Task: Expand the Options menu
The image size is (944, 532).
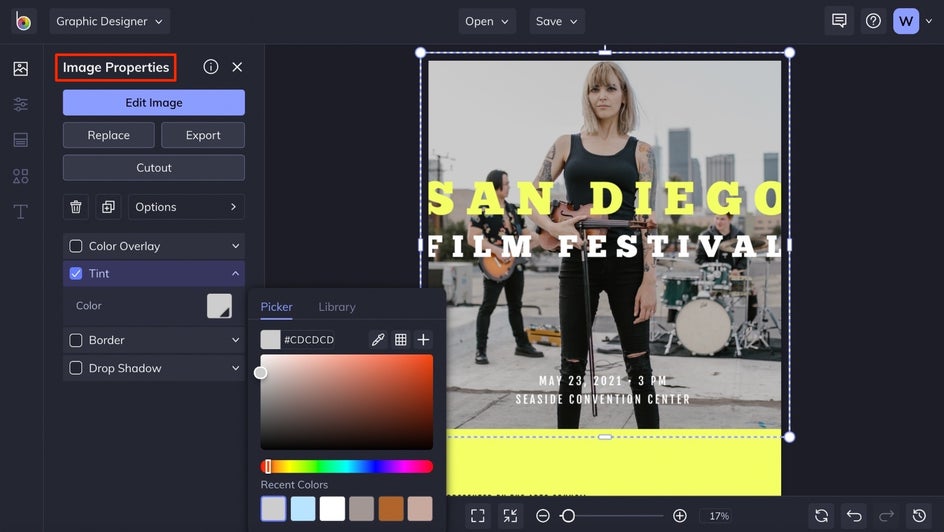Action: (186, 207)
